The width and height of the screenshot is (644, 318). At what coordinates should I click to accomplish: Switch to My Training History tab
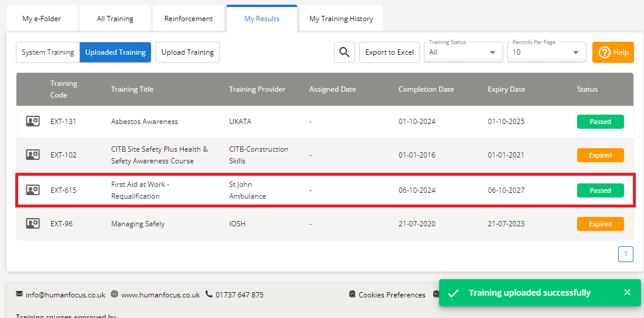click(341, 19)
